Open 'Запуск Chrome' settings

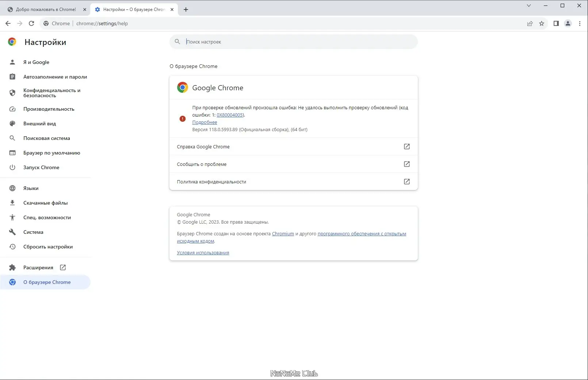[45, 167]
